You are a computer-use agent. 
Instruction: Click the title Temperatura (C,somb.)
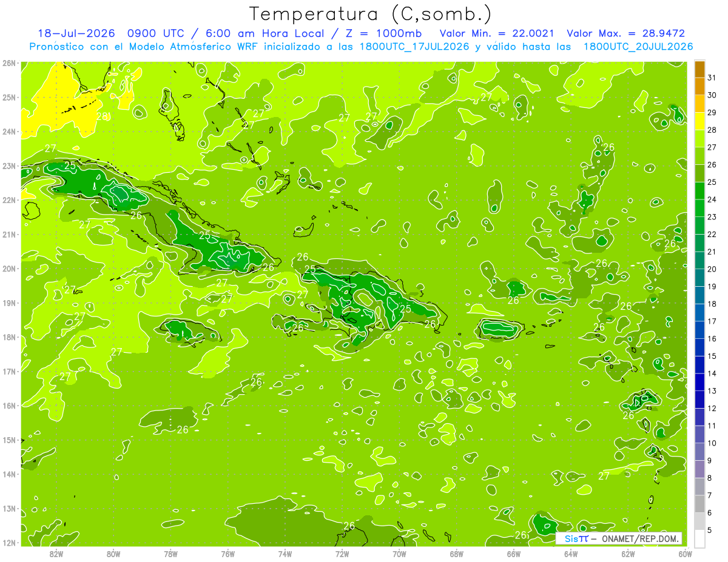pyautogui.click(x=371, y=14)
